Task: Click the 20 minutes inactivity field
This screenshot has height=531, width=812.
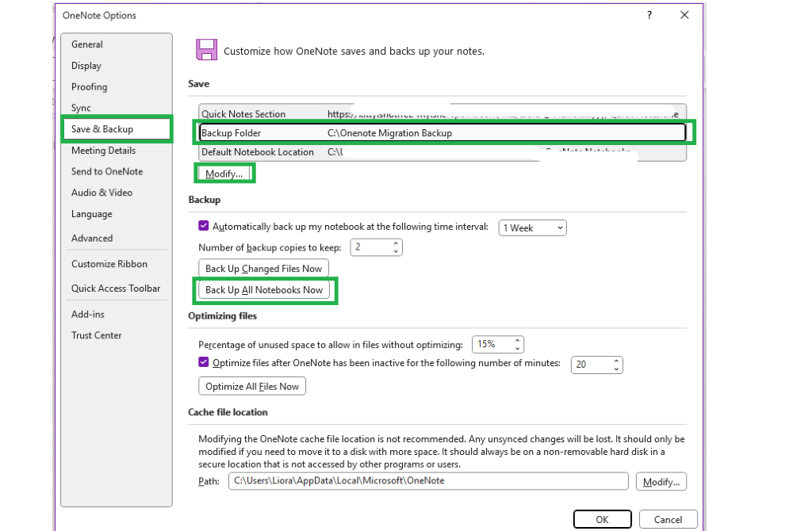Action: [x=591, y=365]
